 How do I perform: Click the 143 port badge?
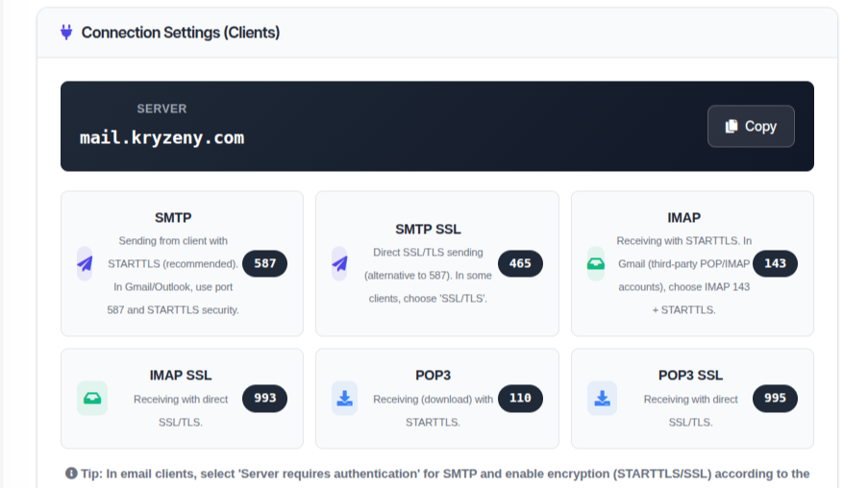click(x=775, y=263)
